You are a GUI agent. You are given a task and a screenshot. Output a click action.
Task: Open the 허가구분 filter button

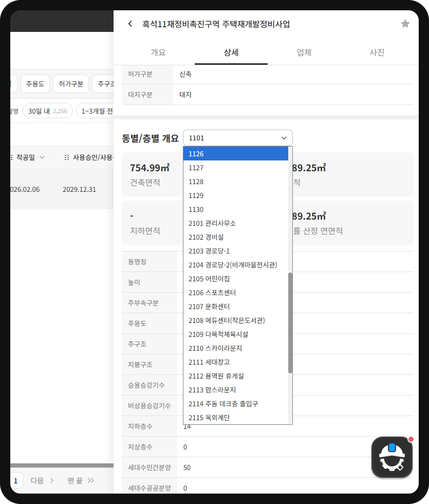click(71, 84)
